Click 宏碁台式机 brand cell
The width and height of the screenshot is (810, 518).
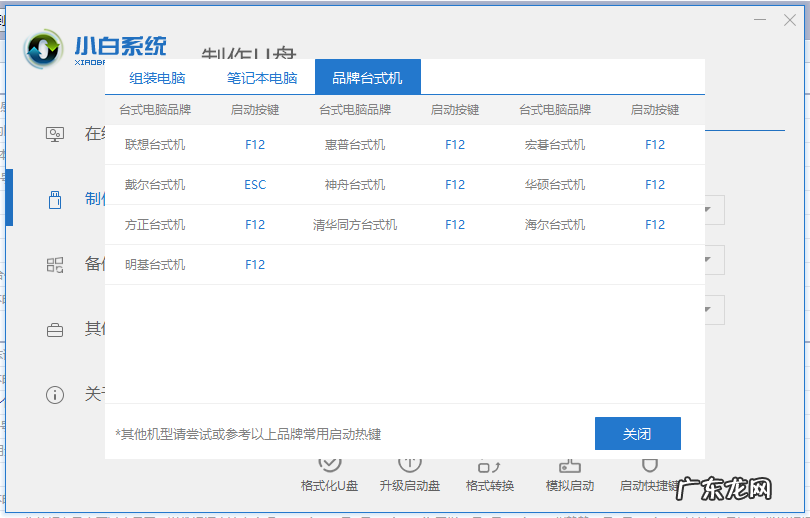coord(555,145)
